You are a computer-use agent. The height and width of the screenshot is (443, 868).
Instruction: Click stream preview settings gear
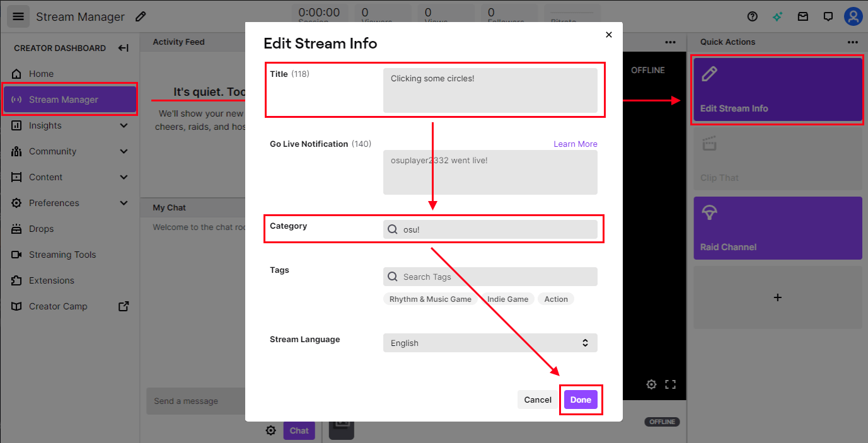[651, 384]
